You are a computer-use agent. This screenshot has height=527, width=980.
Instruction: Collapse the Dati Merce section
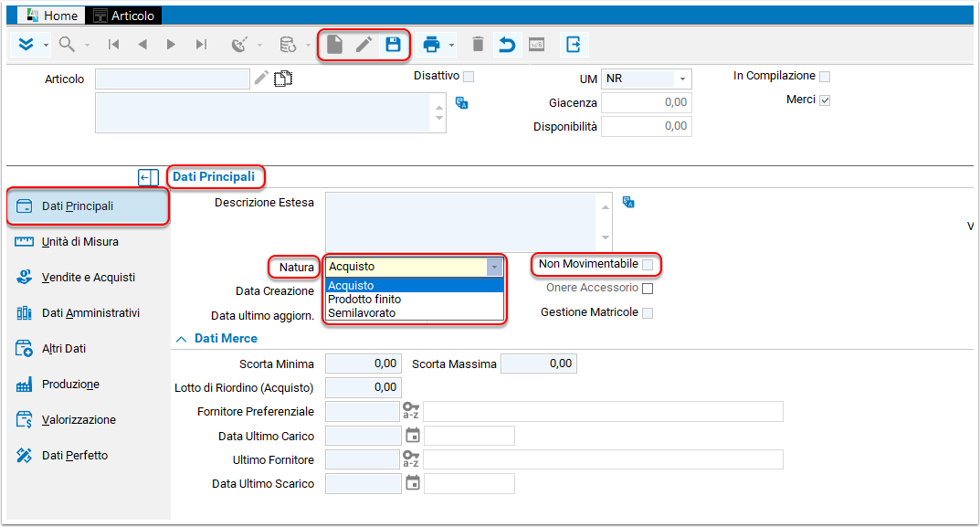[181, 339]
